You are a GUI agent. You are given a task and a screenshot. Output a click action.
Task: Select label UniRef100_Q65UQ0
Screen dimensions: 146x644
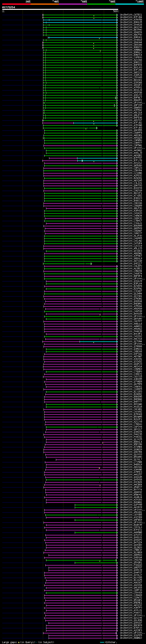click(x=131, y=165)
